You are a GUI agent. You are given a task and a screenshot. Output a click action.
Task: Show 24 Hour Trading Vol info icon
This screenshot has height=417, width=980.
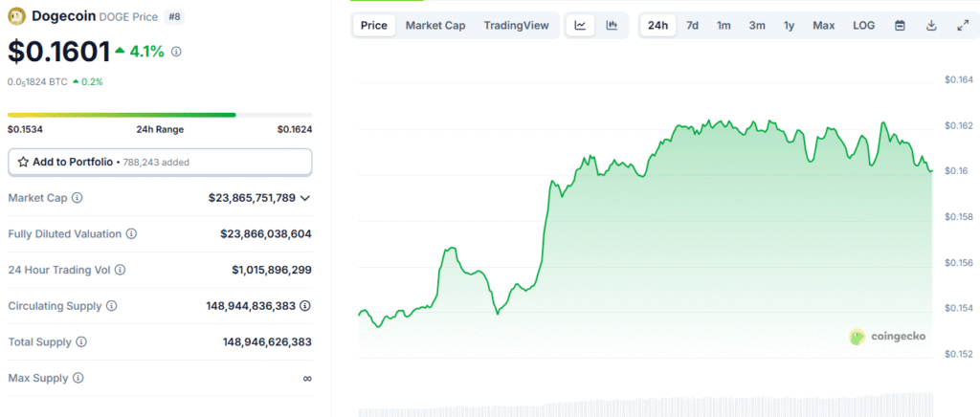coord(120,271)
